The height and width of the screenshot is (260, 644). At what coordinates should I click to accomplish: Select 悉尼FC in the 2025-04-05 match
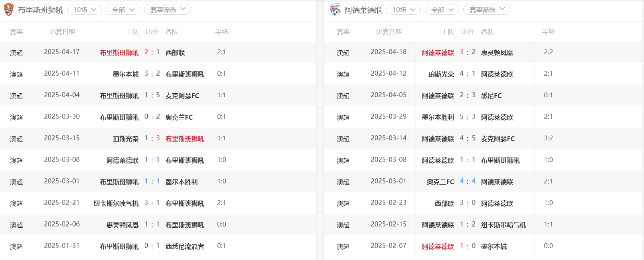point(491,96)
